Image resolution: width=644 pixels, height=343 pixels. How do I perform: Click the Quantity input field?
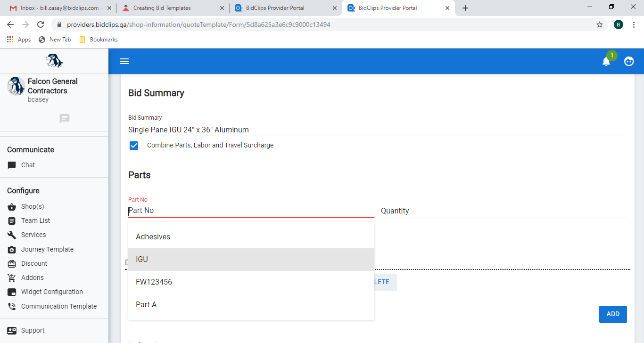point(504,211)
